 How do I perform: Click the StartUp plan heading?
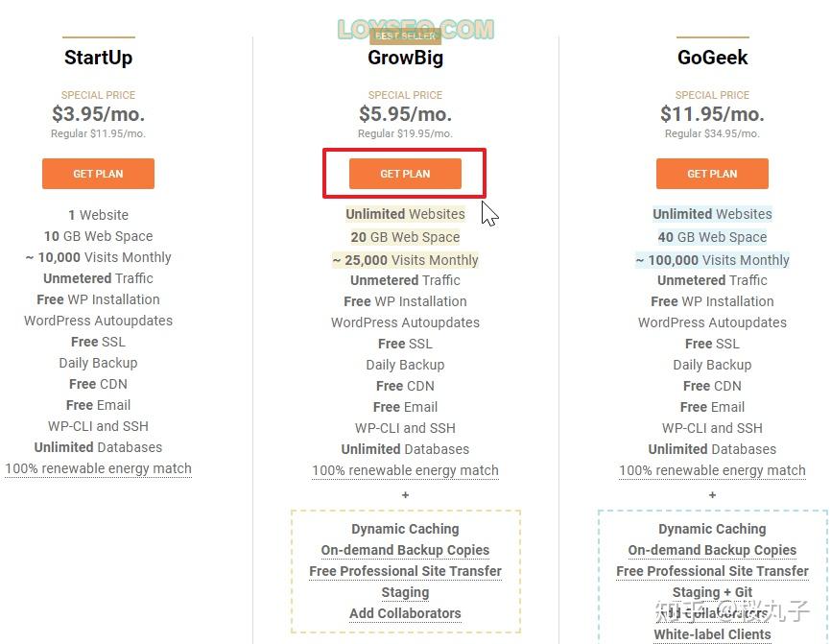coord(98,58)
